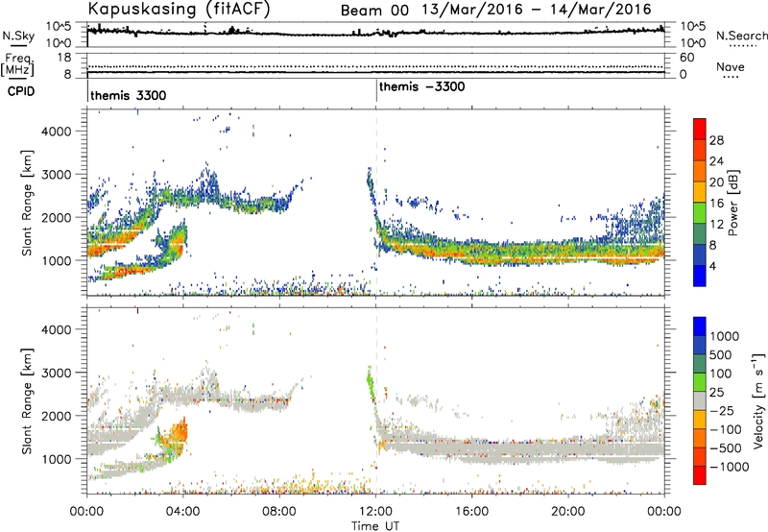Click the '1000' tick on the Velocity scale

(x=724, y=336)
